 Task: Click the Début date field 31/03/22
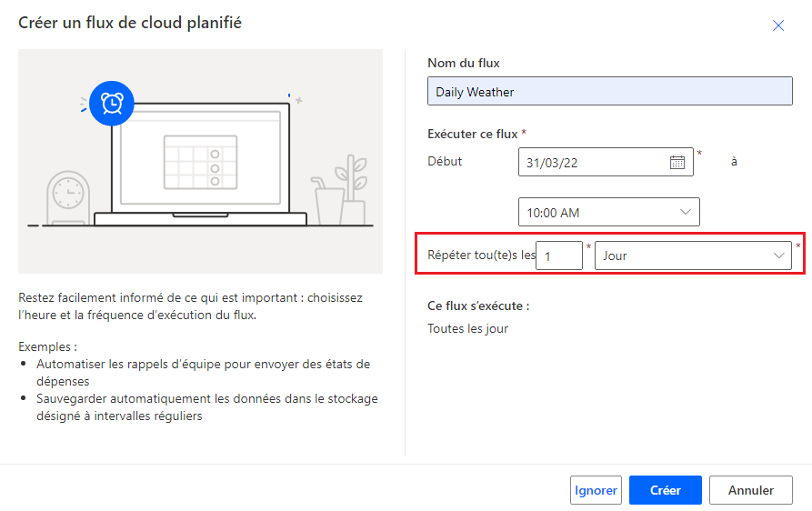(606, 162)
